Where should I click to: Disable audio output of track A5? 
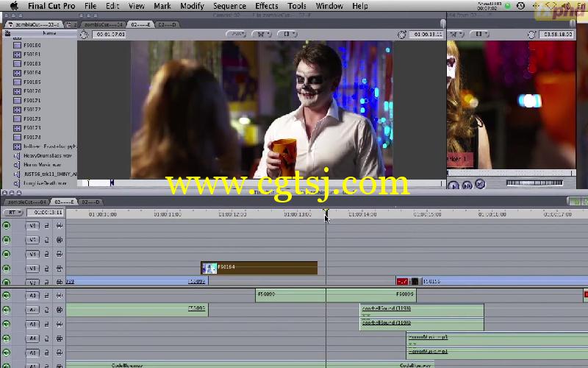pyautogui.click(x=6, y=353)
